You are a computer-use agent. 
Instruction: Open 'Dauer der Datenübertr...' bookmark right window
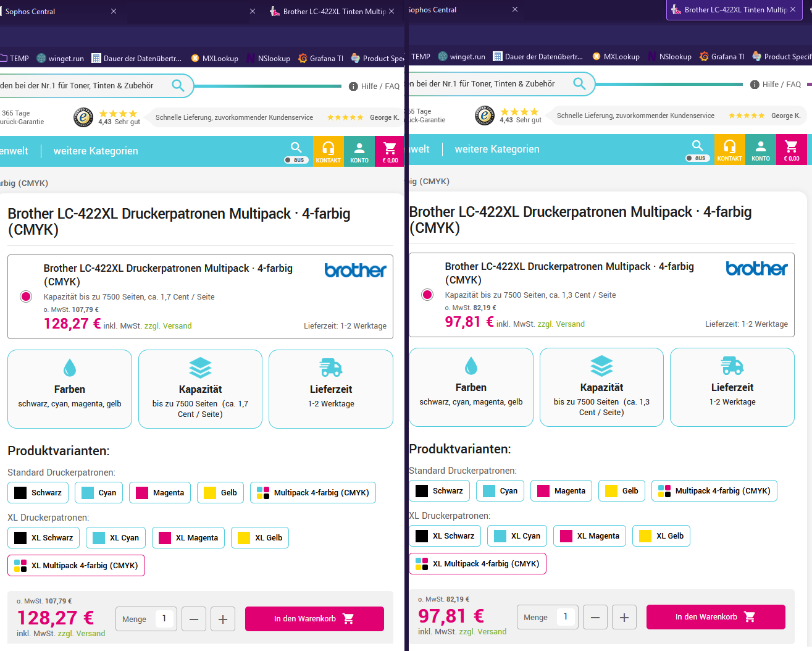[538, 57]
